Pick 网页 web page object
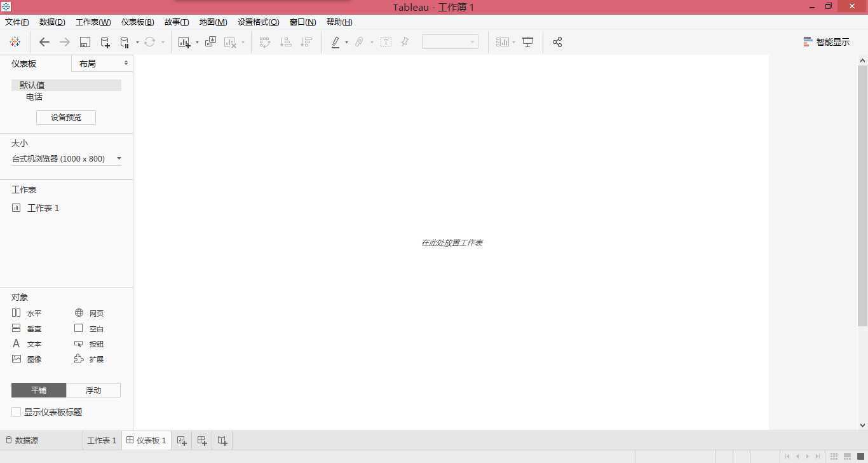The width and height of the screenshot is (868, 463). tap(90, 313)
